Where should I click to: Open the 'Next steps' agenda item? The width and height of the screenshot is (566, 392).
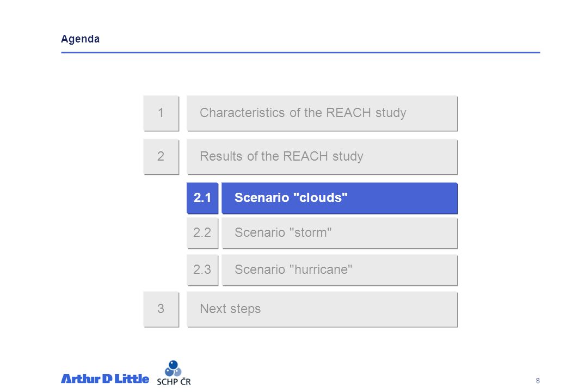(x=322, y=309)
